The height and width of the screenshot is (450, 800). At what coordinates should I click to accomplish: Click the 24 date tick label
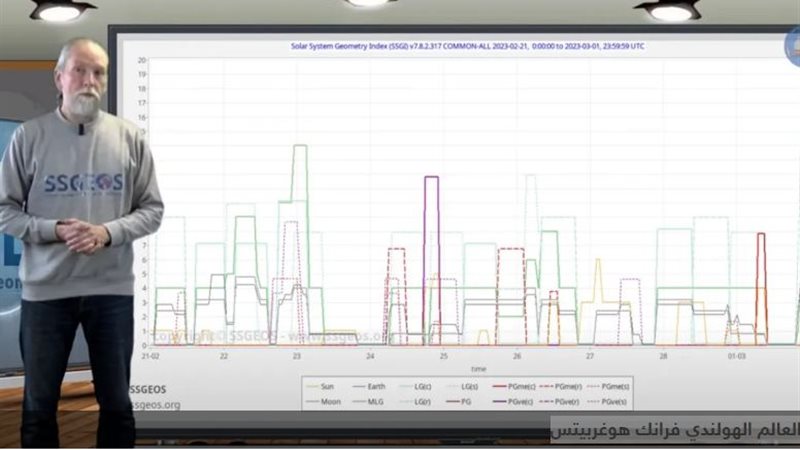(370, 356)
